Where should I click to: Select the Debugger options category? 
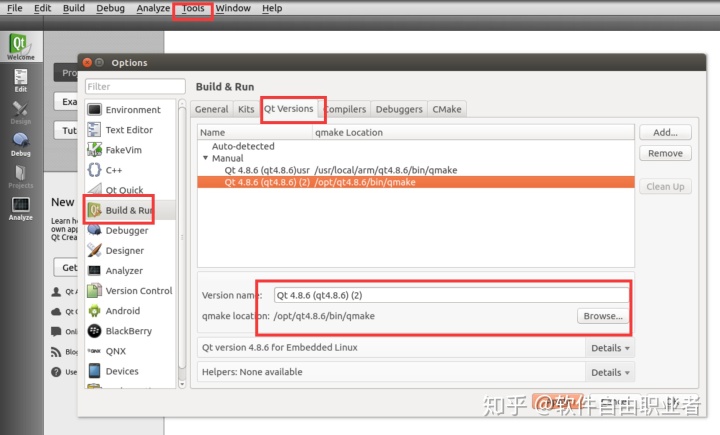point(130,231)
